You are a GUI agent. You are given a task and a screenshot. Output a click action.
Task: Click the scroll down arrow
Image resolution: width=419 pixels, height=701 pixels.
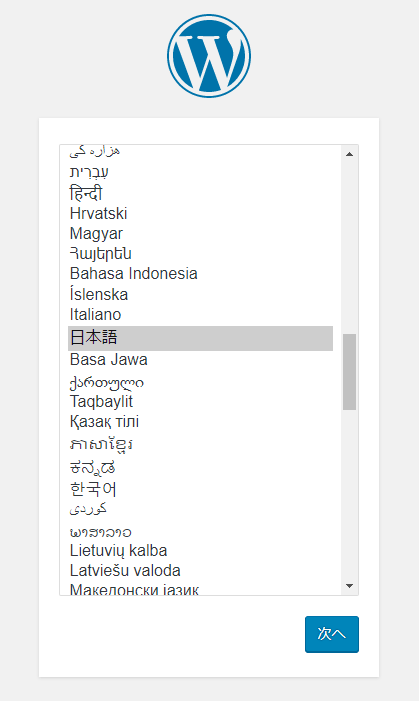(350, 586)
